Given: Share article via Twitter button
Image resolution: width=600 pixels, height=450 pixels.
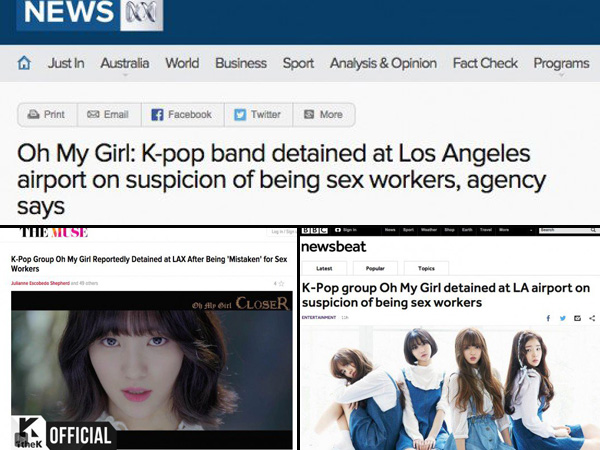Looking at the screenshot, I should tap(258, 114).
